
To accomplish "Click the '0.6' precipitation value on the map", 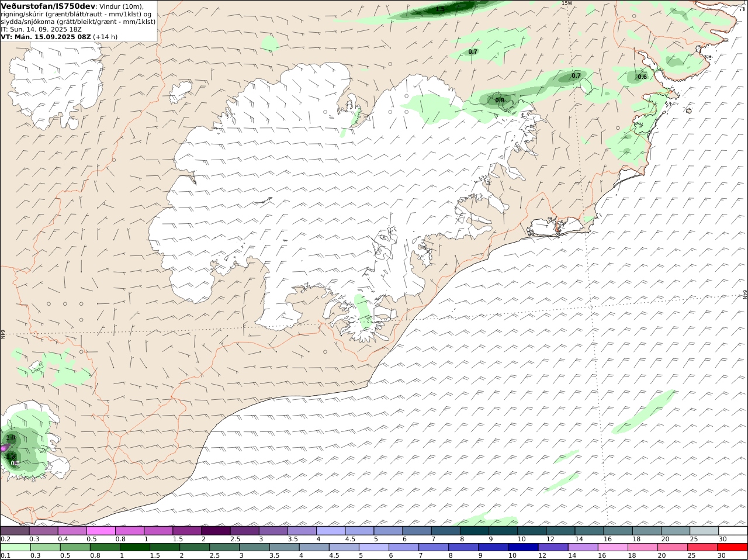I will pos(642,77).
